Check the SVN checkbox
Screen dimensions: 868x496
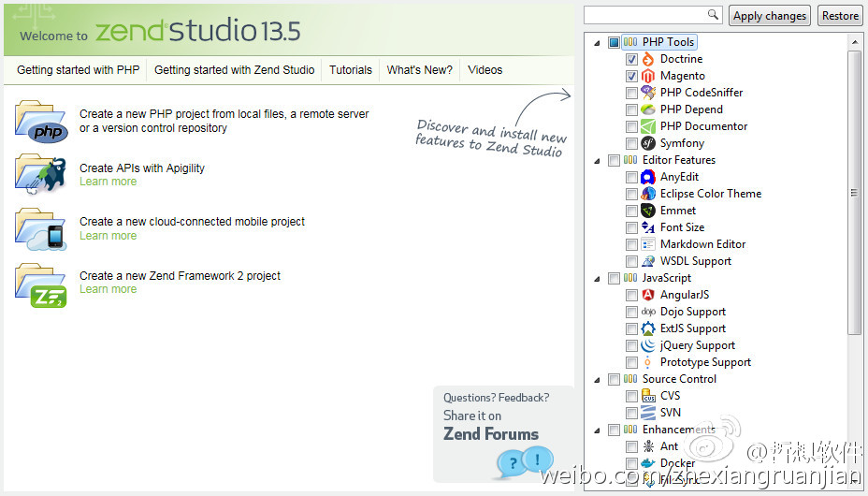click(631, 413)
